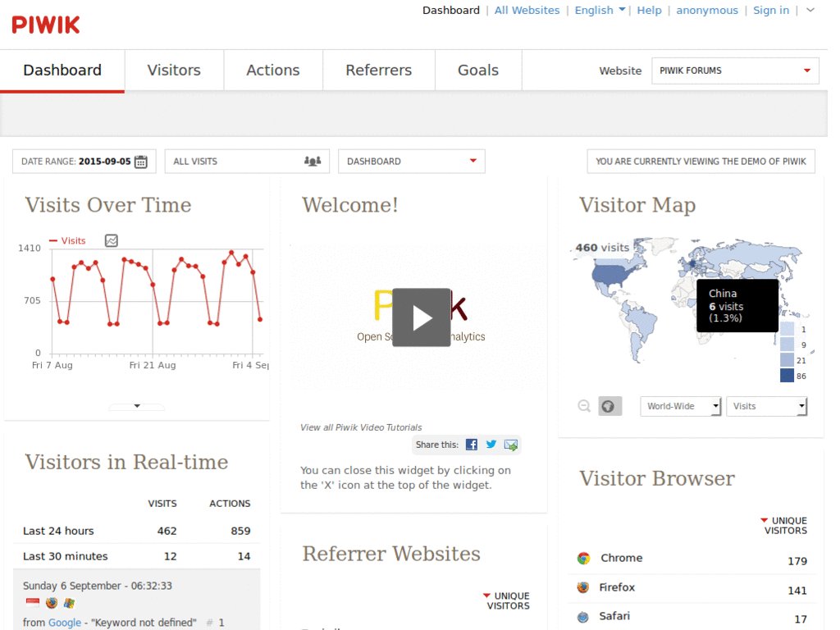The image size is (840, 630).
Task: Sort Visitor Browser by Unique Visitors
Action: click(x=785, y=526)
